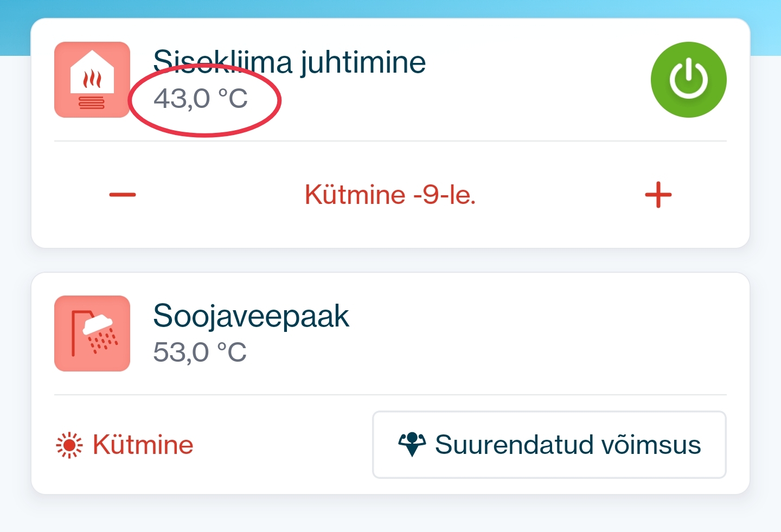Click the sun icon beside Kütmine

tap(69, 445)
